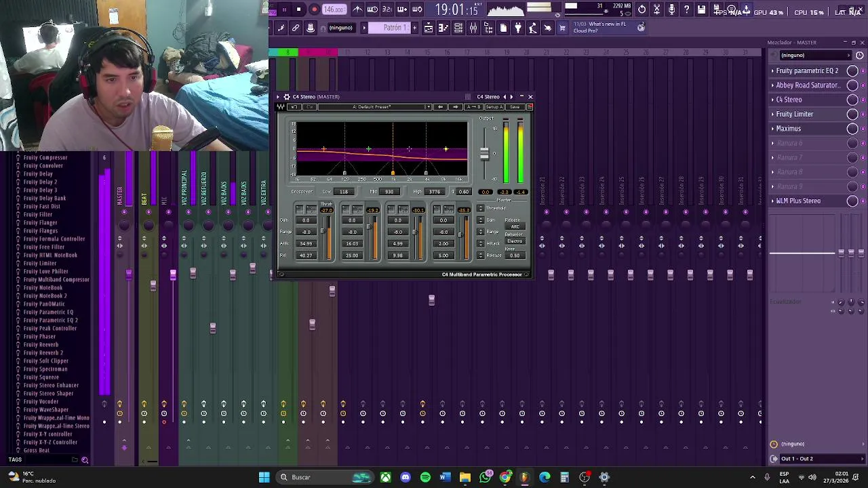Click the browser search magnifier icon
Image resolution: width=868 pixels, height=488 pixels.
pyautogui.click(x=85, y=460)
